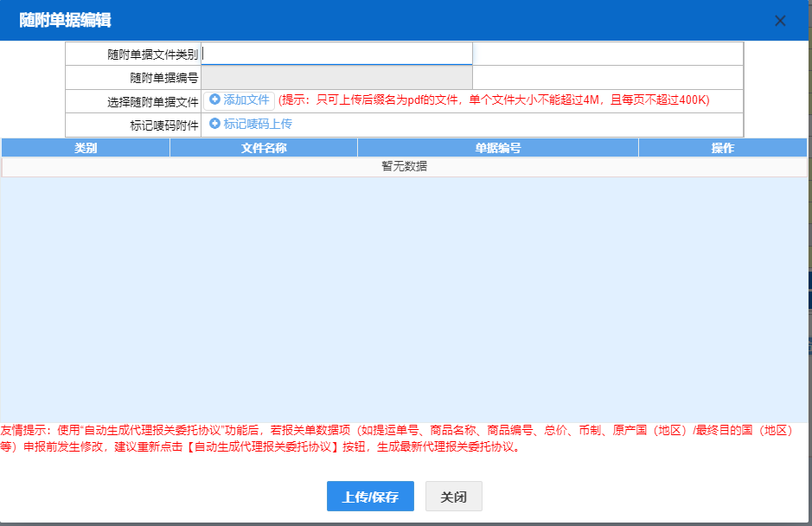This screenshot has width=812, height=526.
Task: Click the 暂无数据 empty table row
Action: click(x=404, y=167)
